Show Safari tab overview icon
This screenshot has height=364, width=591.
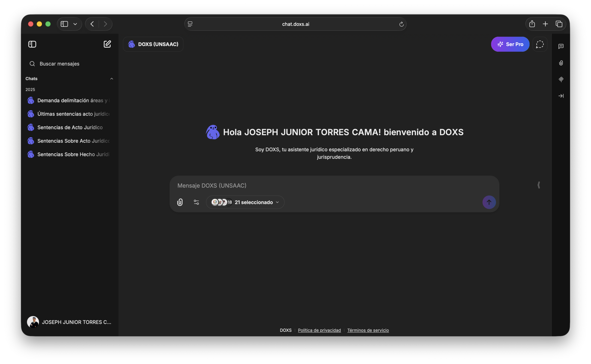(559, 24)
